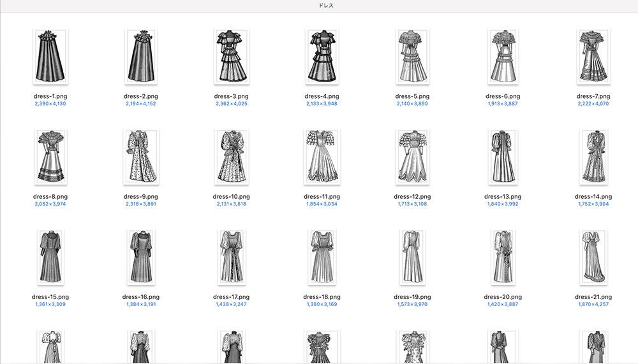Image resolution: width=638 pixels, height=364 pixels.
Task: Select the dress-1.png thumbnail
Action: 50,57
